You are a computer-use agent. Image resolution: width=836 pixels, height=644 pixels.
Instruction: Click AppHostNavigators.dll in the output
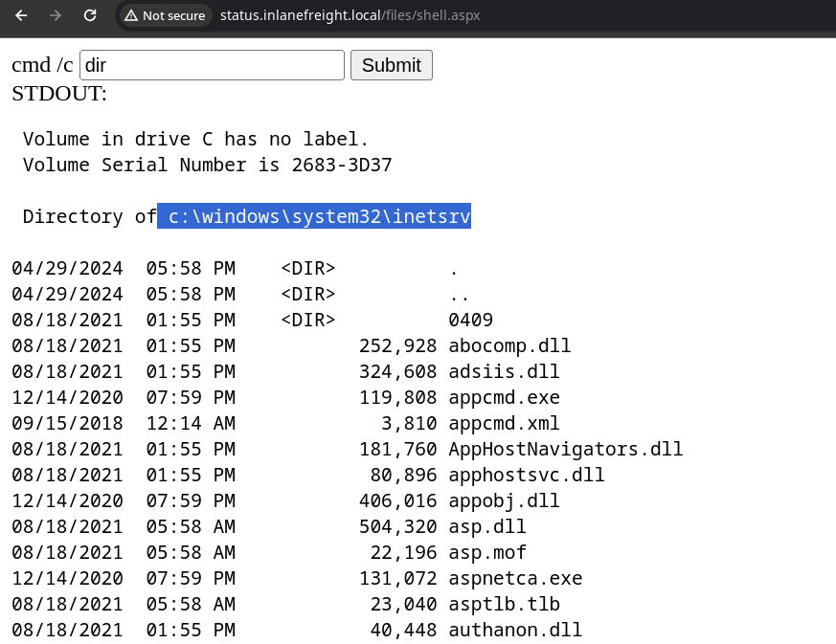(565, 449)
